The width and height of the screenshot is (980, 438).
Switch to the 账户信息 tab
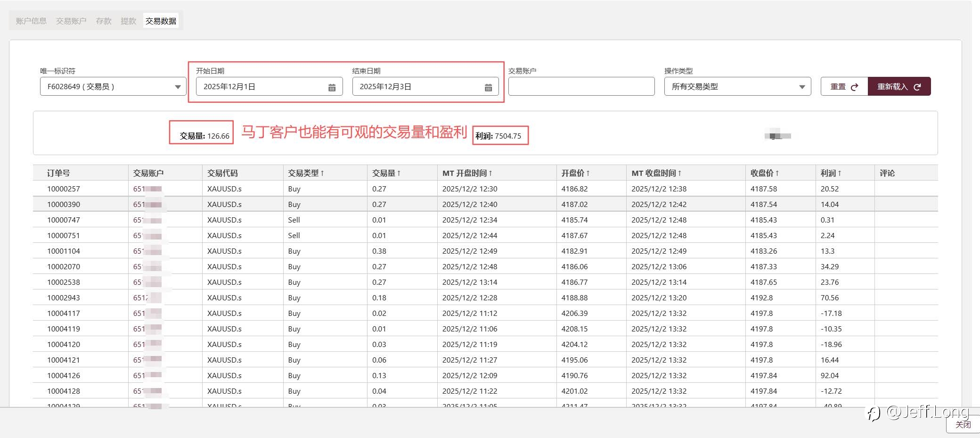[x=31, y=21]
